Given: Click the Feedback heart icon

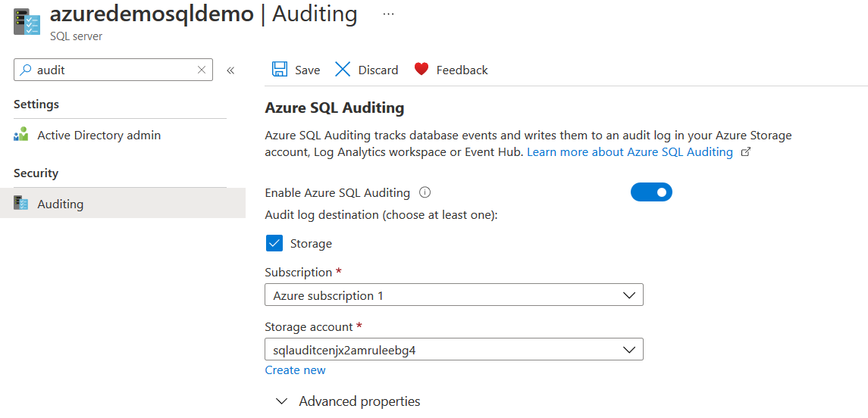Looking at the screenshot, I should [421, 70].
